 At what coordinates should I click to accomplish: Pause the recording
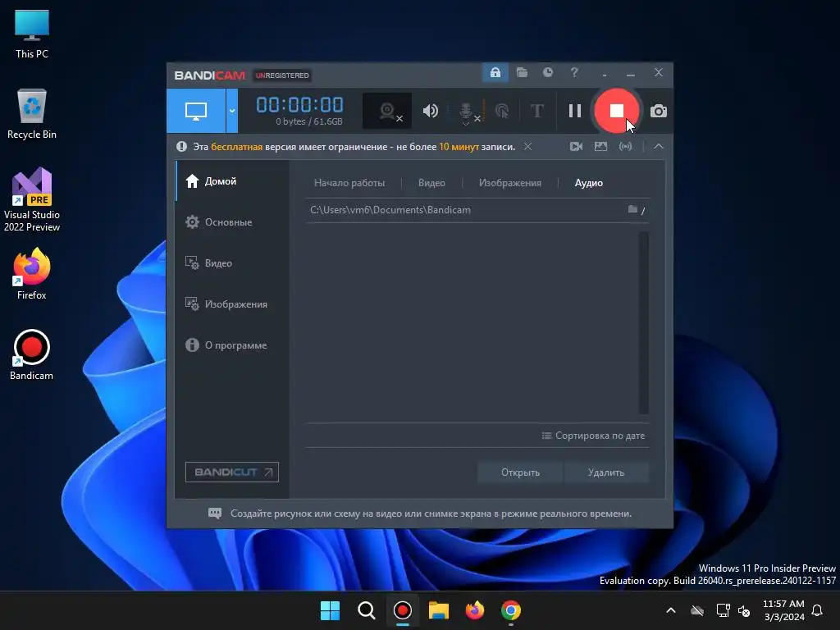tap(575, 111)
